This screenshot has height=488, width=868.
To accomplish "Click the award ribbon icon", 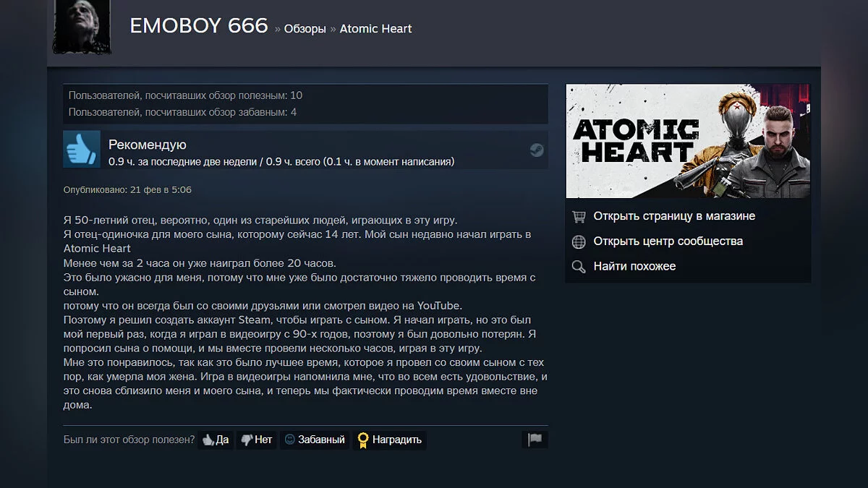I will click(x=363, y=440).
